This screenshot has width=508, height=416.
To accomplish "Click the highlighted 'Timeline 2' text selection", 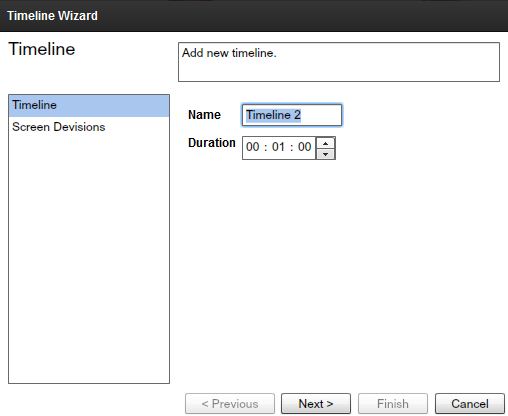I will click(x=273, y=115).
